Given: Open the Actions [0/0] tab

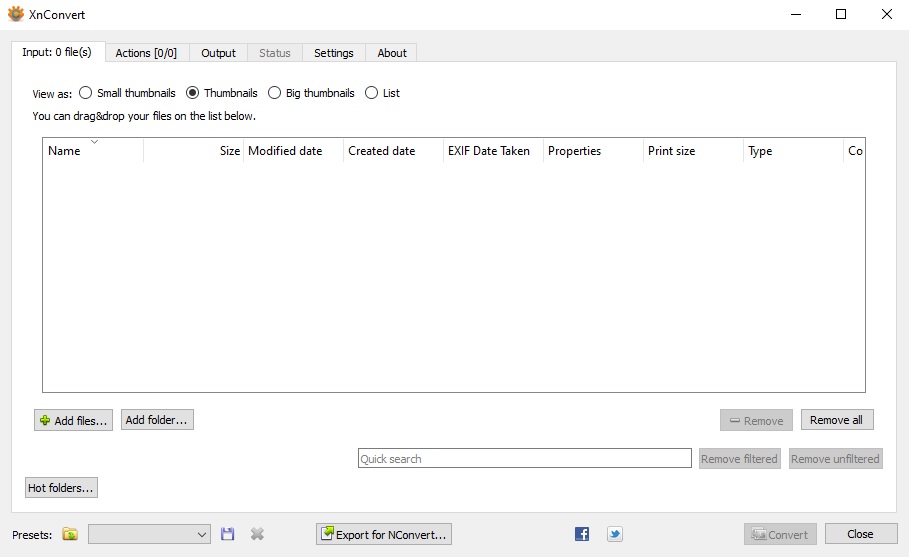Looking at the screenshot, I should tap(146, 53).
